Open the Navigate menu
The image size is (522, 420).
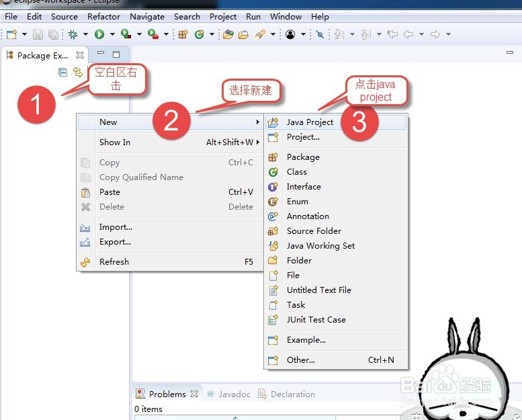click(147, 16)
